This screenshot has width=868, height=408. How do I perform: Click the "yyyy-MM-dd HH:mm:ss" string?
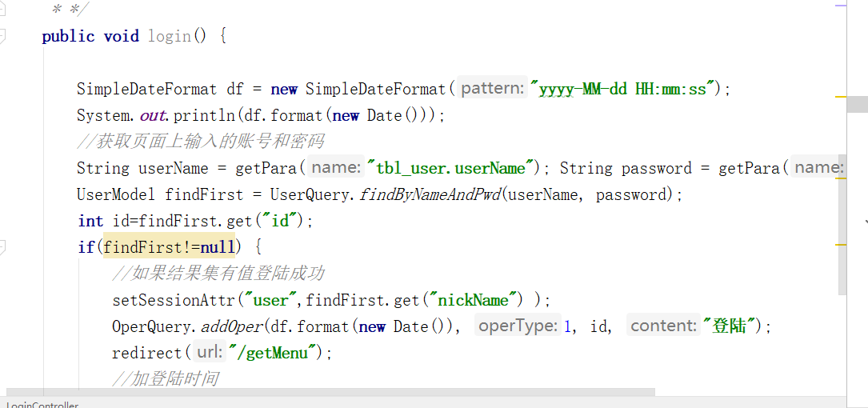[622, 89]
